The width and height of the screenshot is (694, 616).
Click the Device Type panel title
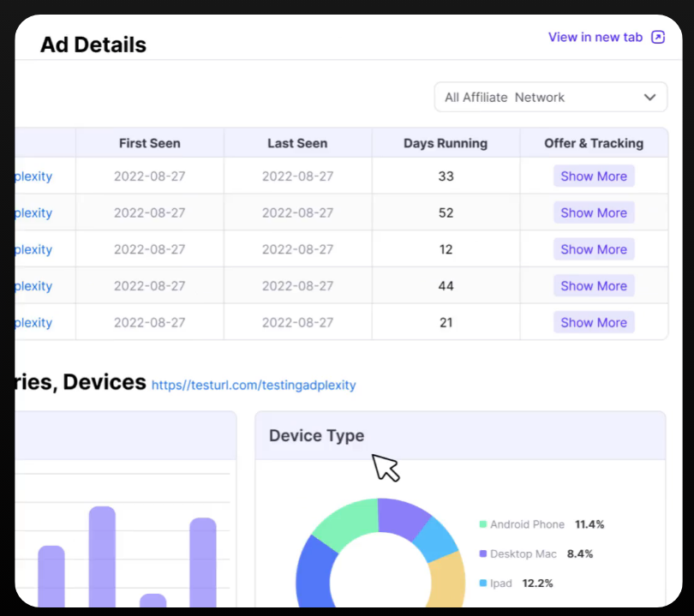point(316,436)
